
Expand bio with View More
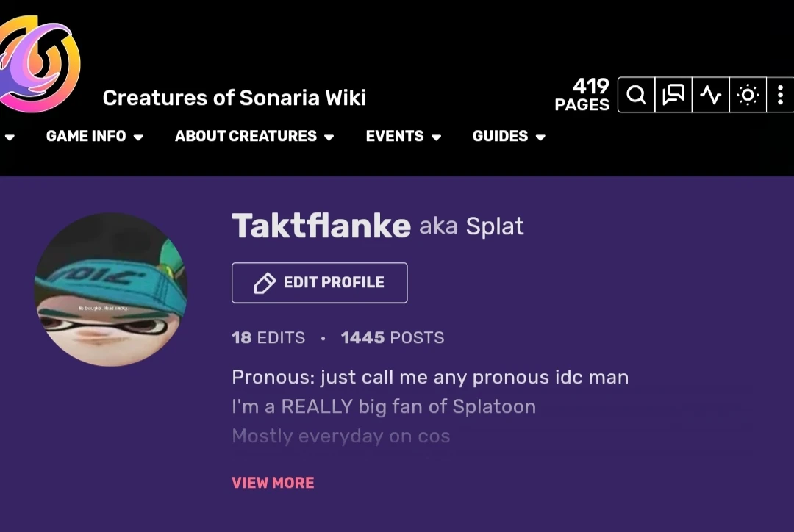pyautogui.click(x=273, y=483)
